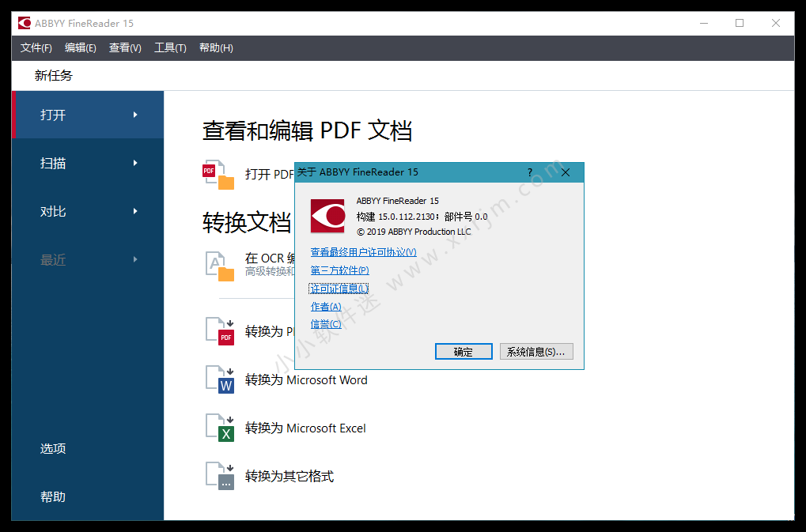
Task: Open the 帮助(H) menu
Action: coord(216,47)
